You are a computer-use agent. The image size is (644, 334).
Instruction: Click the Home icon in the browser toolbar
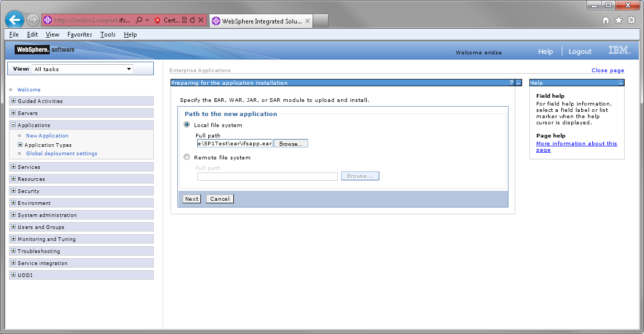pyautogui.click(x=605, y=19)
